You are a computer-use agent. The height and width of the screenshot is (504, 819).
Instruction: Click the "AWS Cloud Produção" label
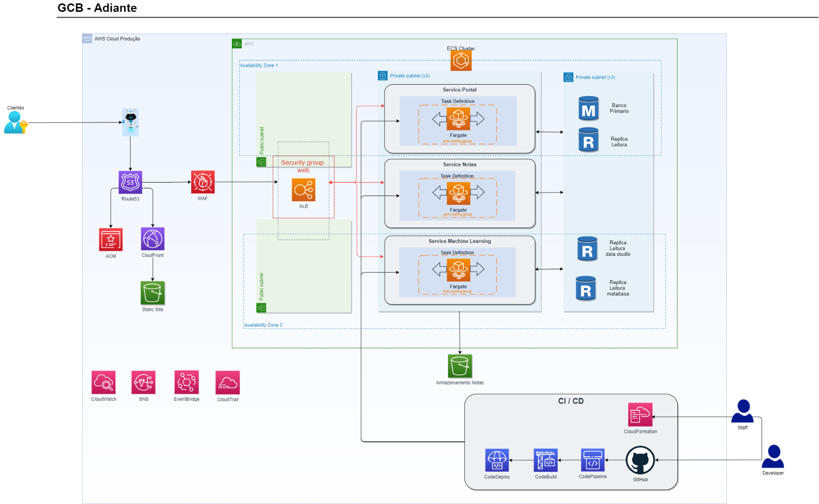(x=117, y=39)
